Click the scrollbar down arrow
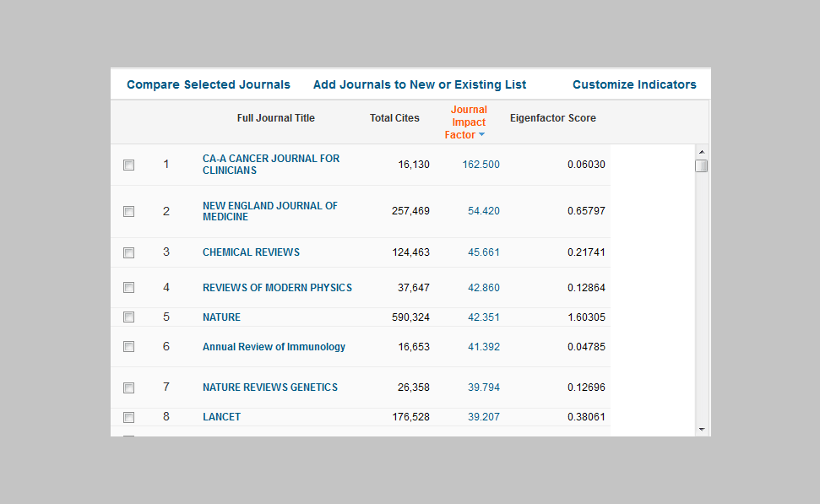 click(702, 430)
